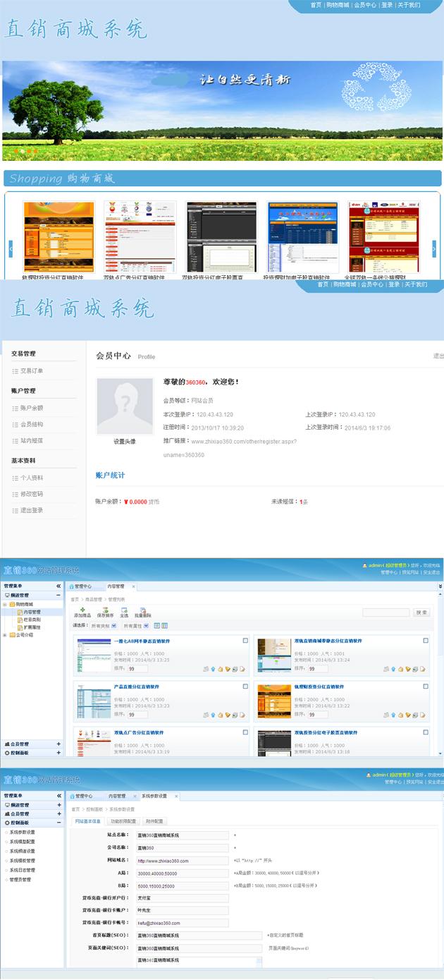
Task: Check the box on 双轨直销商城带静态分红 card
Action: [x=426, y=641]
